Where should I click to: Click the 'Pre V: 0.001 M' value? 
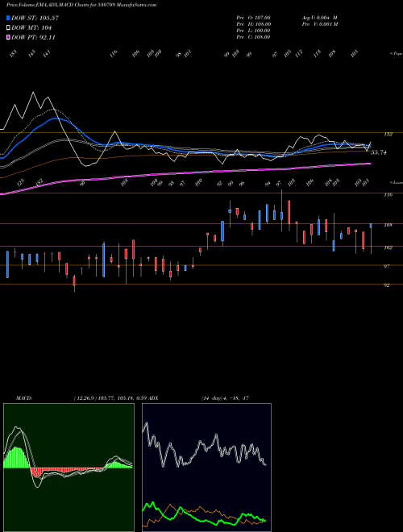click(x=319, y=24)
